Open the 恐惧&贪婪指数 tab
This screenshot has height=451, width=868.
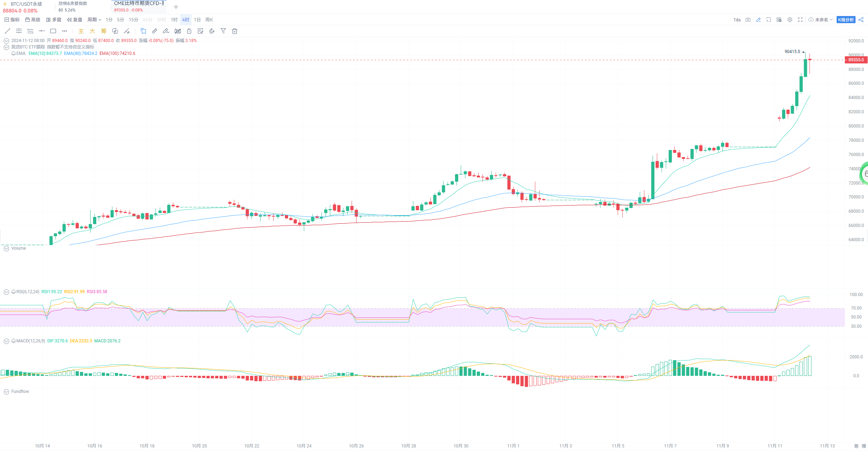[x=83, y=7]
